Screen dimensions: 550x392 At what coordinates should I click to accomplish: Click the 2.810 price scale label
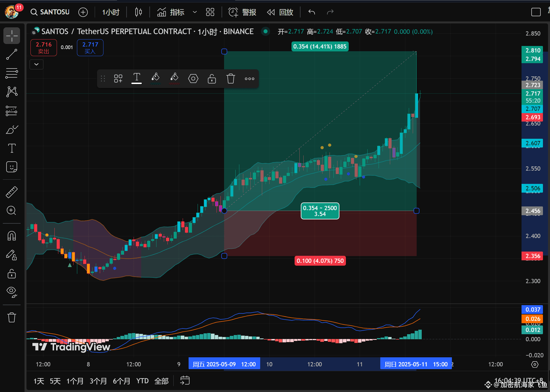point(532,50)
